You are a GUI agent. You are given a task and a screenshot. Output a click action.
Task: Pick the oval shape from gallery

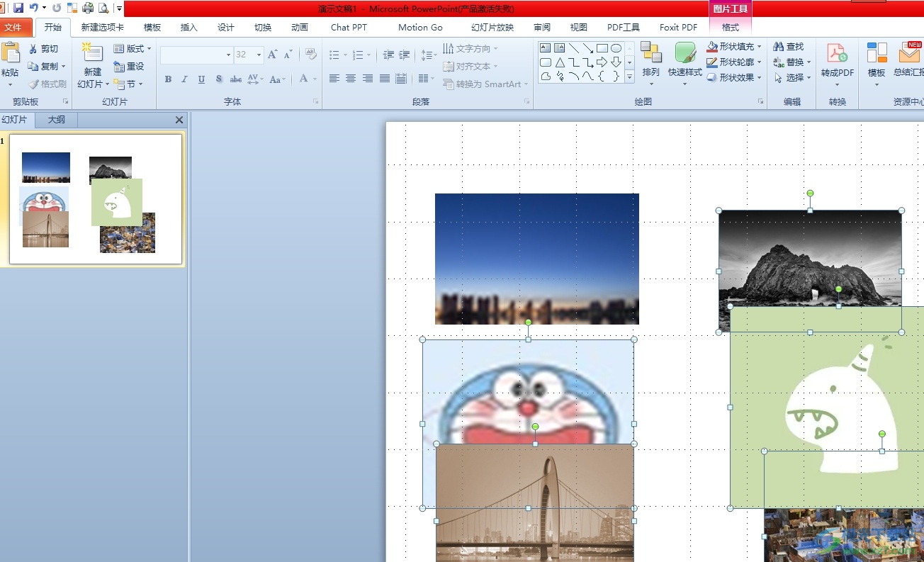pyautogui.click(x=616, y=48)
